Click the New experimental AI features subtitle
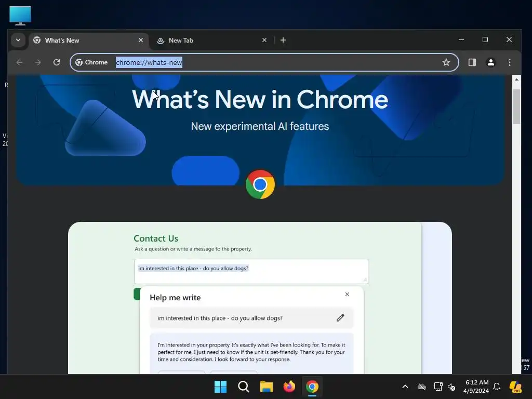 click(x=260, y=126)
